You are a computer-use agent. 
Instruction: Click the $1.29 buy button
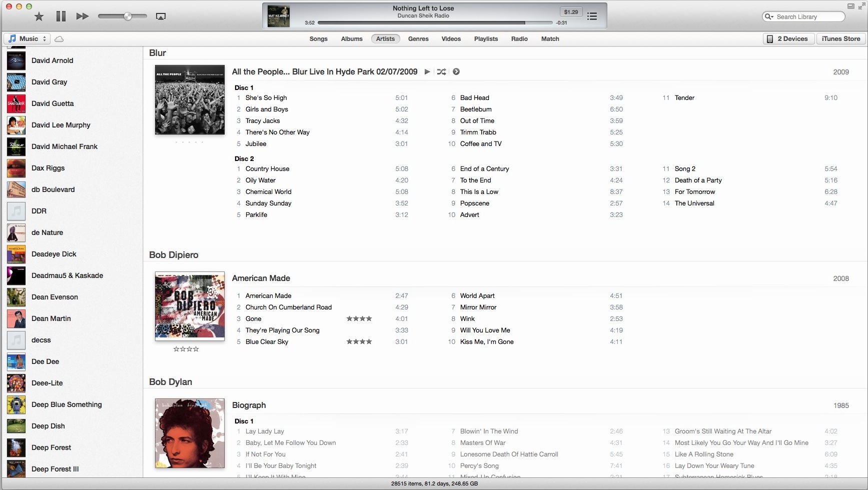click(571, 12)
